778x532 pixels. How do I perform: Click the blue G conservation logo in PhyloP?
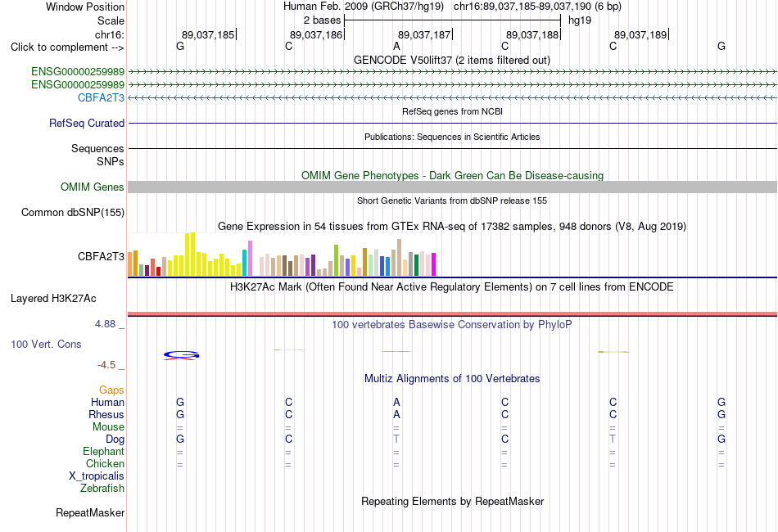pos(182,354)
